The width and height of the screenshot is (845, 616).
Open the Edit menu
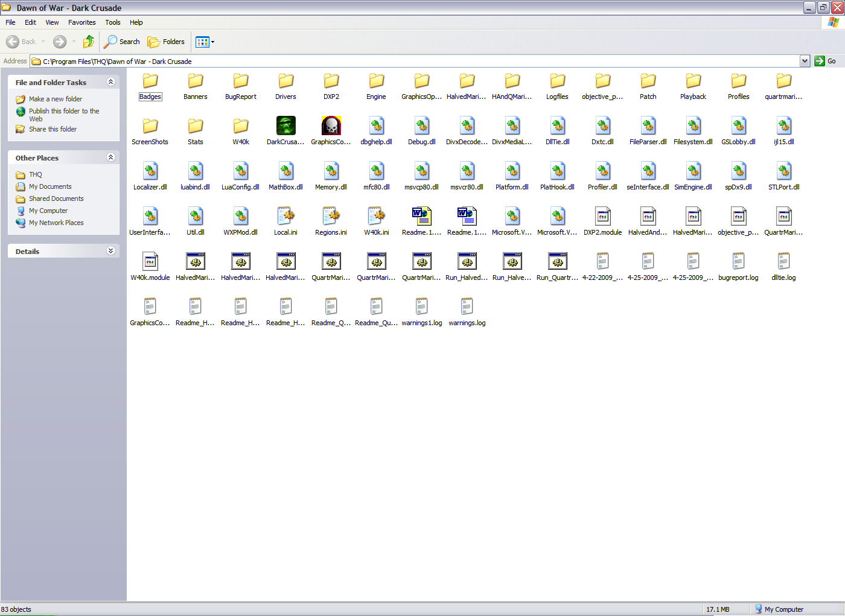point(30,22)
